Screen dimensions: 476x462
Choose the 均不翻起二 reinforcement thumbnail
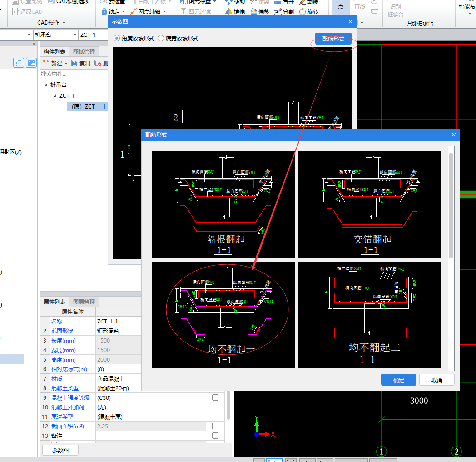click(370, 315)
